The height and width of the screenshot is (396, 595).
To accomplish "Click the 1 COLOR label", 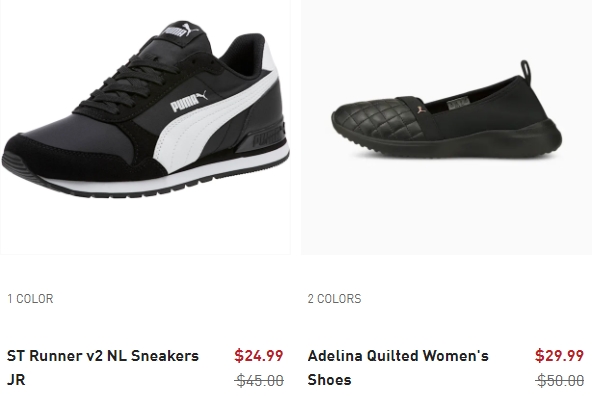I will (x=30, y=299).
